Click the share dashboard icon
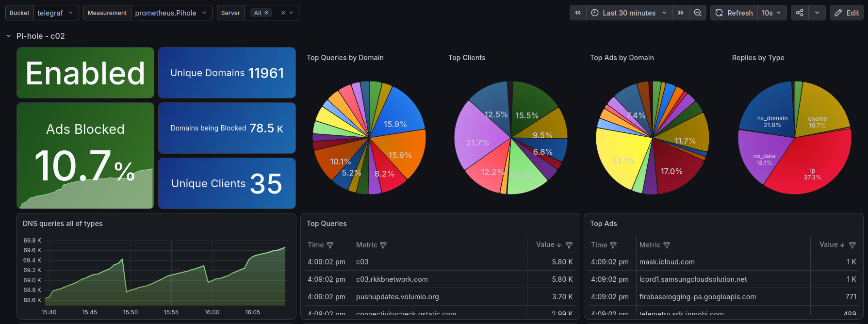This screenshot has height=324, width=868. pyautogui.click(x=800, y=13)
